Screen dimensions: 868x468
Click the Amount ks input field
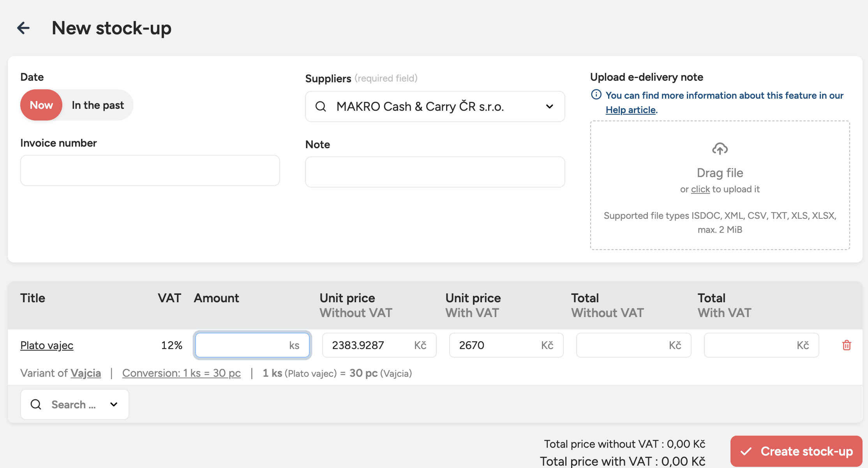pyautogui.click(x=242, y=345)
